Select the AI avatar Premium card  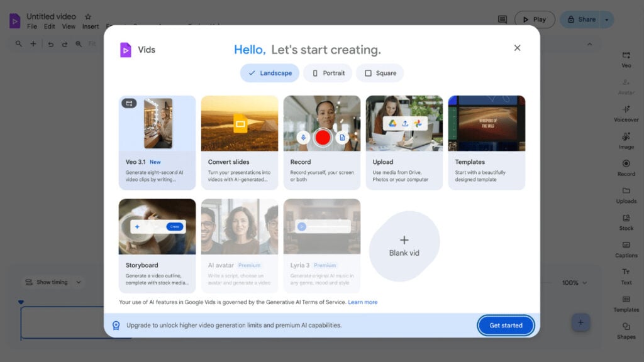coord(240,246)
